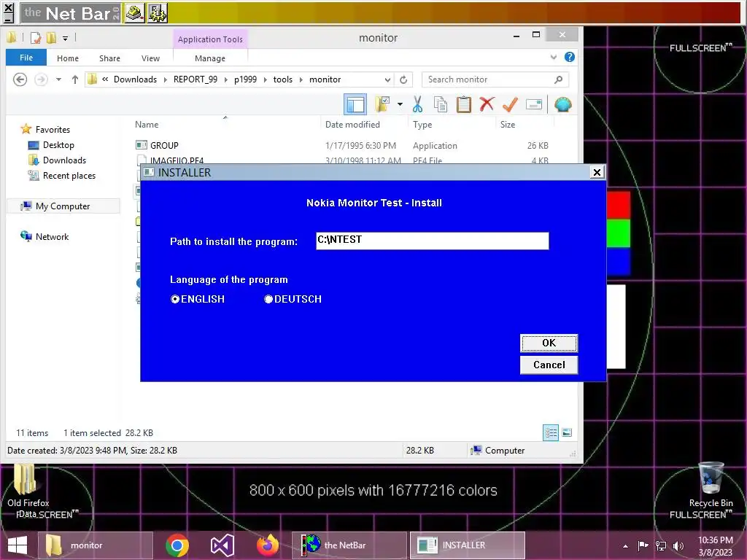
Task: Open the recent locations dropdown arrow
Action: [x=58, y=79]
